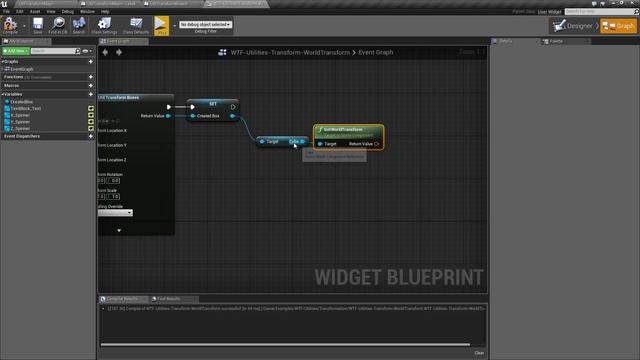Toggle visibility eye for Z_Spinner variable
The image size is (640, 360).
(91, 128)
